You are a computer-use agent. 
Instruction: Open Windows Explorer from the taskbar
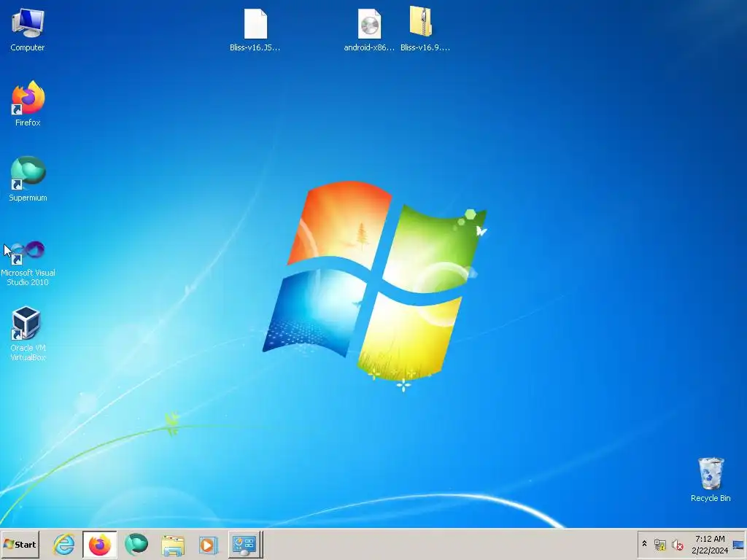click(172, 544)
